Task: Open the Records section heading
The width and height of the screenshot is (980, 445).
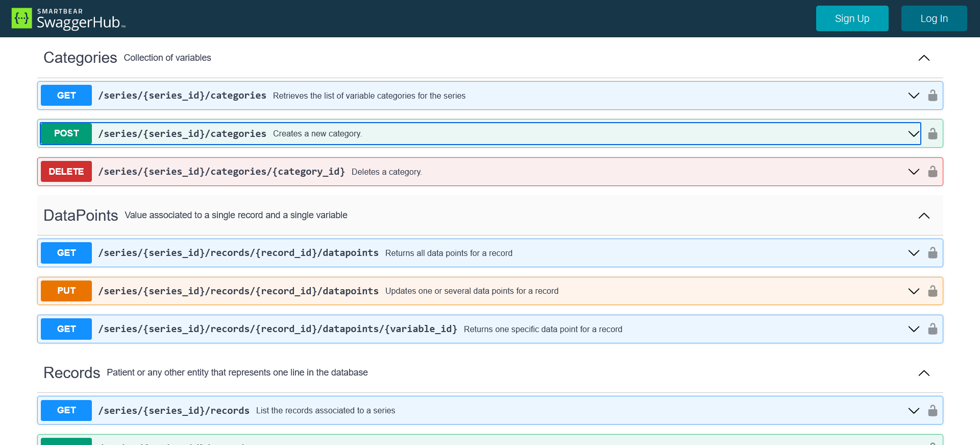Action: click(x=71, y=372)
